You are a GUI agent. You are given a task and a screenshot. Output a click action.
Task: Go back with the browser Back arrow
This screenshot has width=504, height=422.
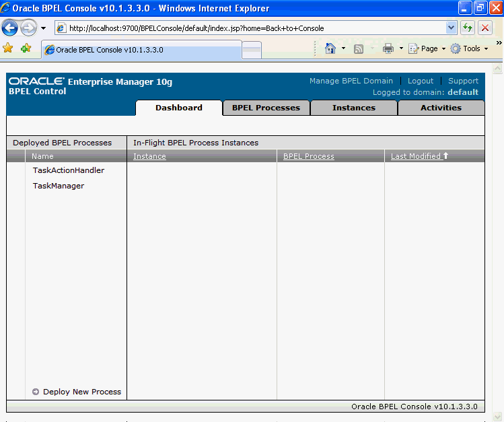click(9, 28)
